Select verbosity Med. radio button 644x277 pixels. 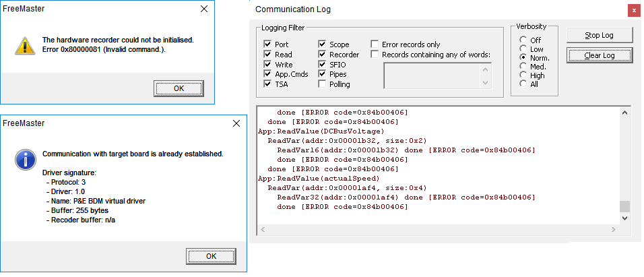coord(523,66)
